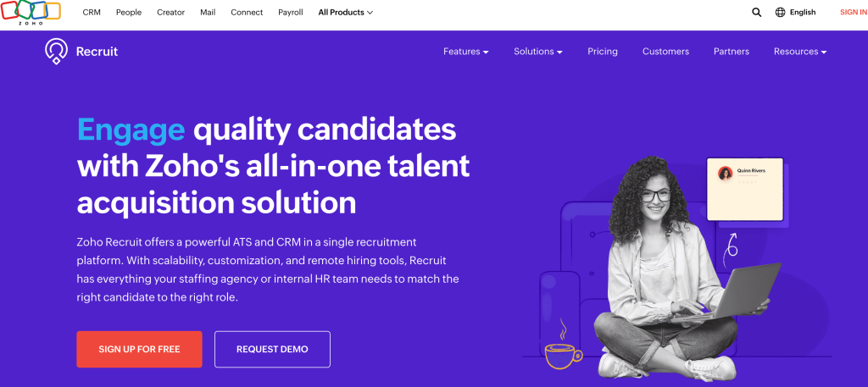Expand the All Products dropdown
The height and width of the screenshot is (387, 868).
pos(346,12)
